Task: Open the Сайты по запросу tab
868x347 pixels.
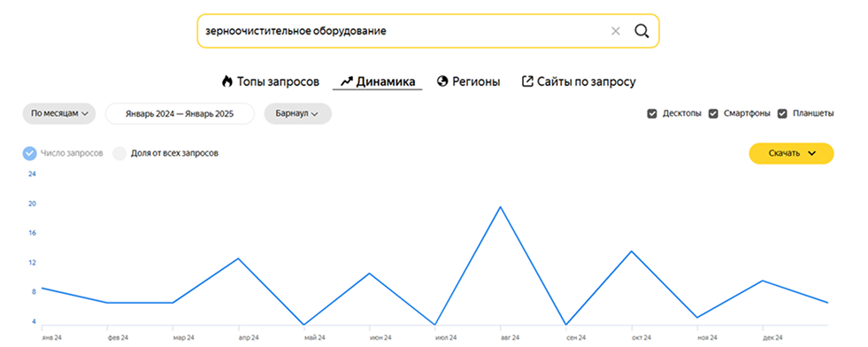Action: tap(579, 82)
